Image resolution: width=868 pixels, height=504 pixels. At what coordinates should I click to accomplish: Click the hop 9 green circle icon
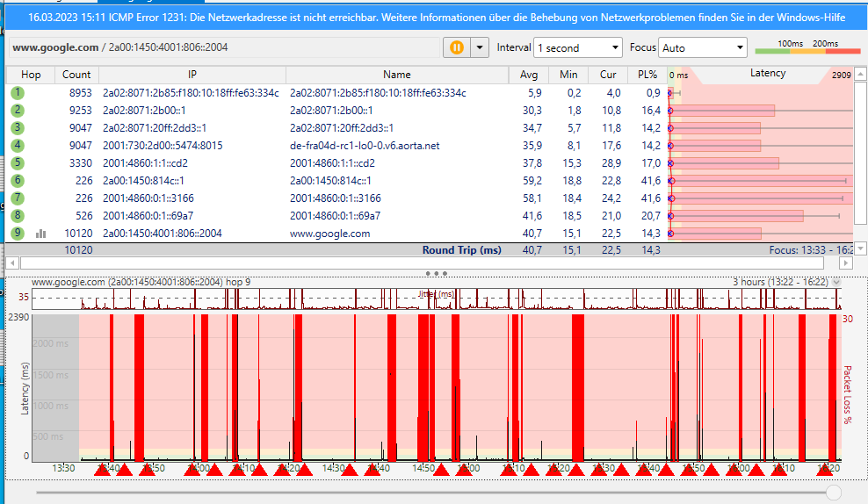click(18, 234)
